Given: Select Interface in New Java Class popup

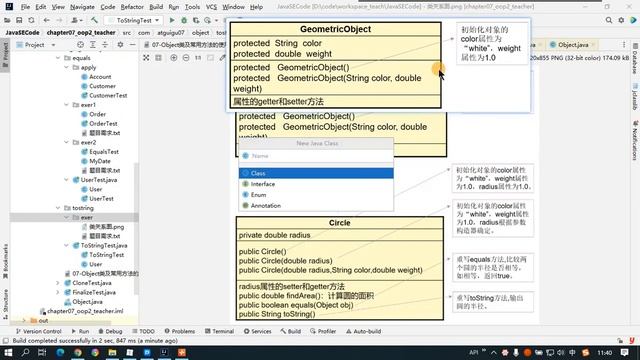Looking at the screenshot, I should click(316, 184).
